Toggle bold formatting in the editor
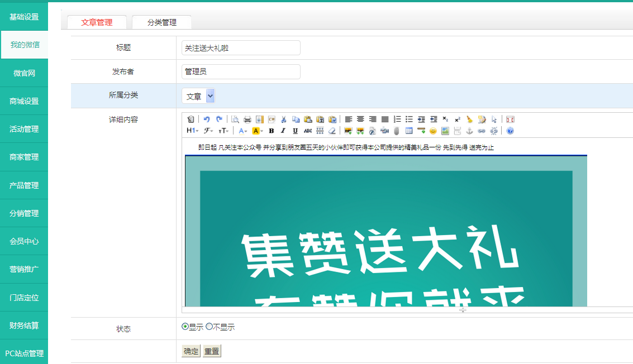Screen dimensions: 633x364 [x=272, y=131]
